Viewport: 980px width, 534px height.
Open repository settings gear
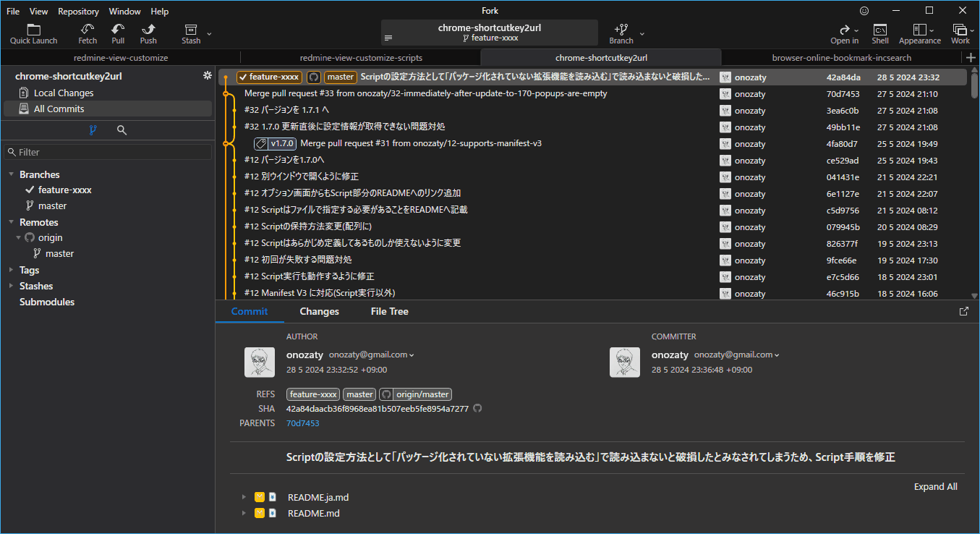207,76
